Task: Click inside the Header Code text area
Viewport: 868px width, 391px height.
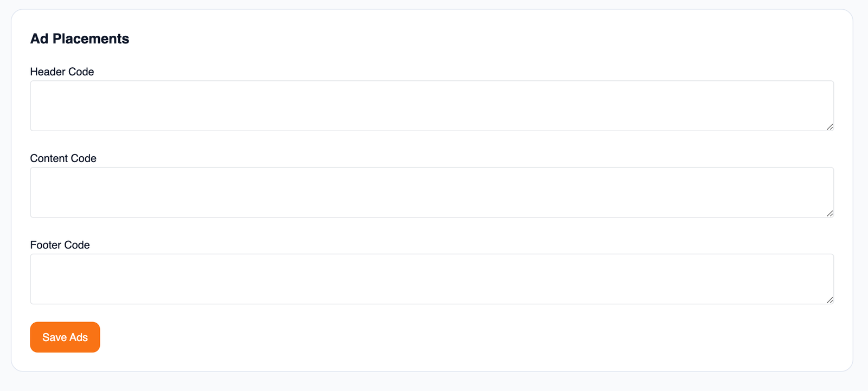Action: click(x=431, y=106)
